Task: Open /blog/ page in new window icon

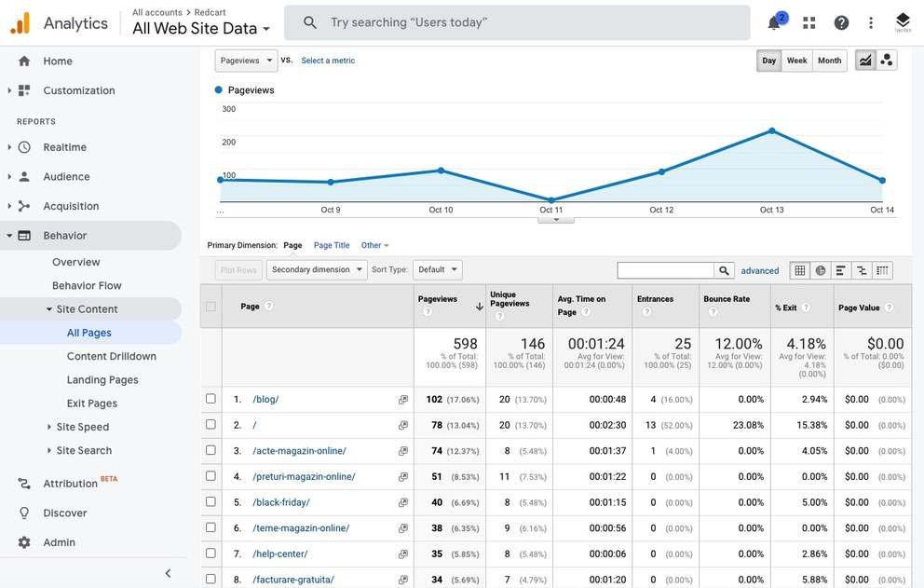Action: click(403, 400)
